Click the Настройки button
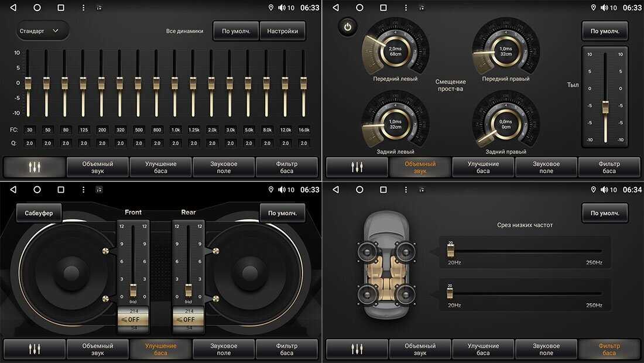The image size is (644, 363). (x=283, y=31)
